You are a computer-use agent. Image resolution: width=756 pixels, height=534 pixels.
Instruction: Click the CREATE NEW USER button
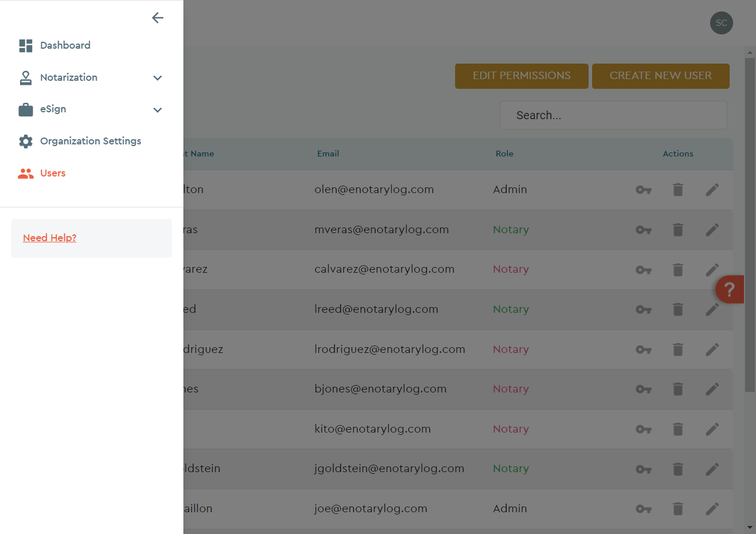(x=661, y=76)
